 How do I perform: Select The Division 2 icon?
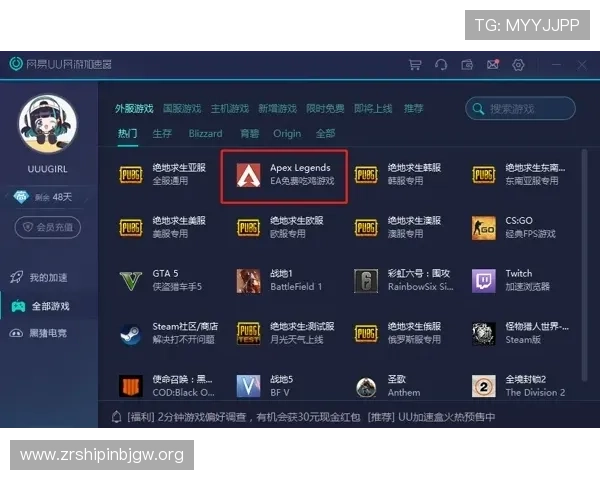(x=484, y=386)
